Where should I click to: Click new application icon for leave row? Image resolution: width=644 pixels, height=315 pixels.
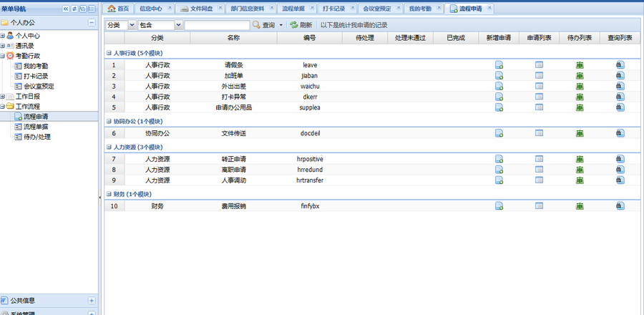click(499, 65)
